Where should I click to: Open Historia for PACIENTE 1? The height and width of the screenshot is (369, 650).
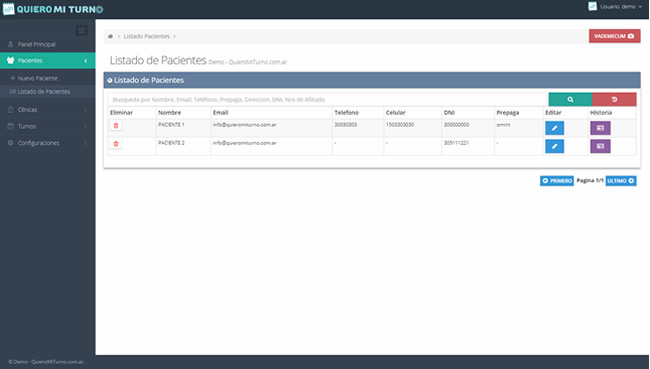[600, 128]
